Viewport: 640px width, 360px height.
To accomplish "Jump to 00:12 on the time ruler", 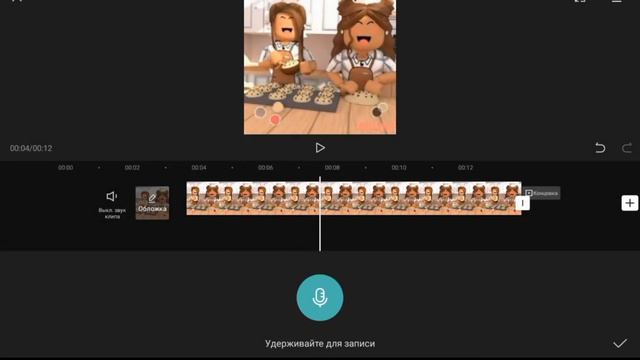I will point(465,167).
